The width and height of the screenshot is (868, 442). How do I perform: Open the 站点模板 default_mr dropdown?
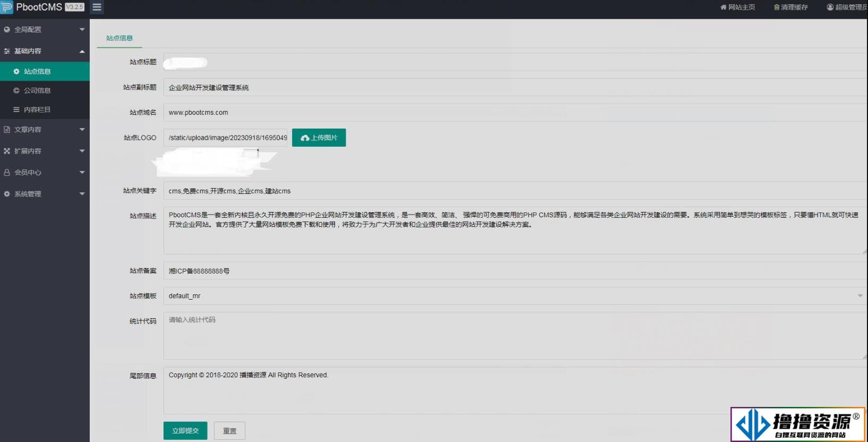[515, 296]
